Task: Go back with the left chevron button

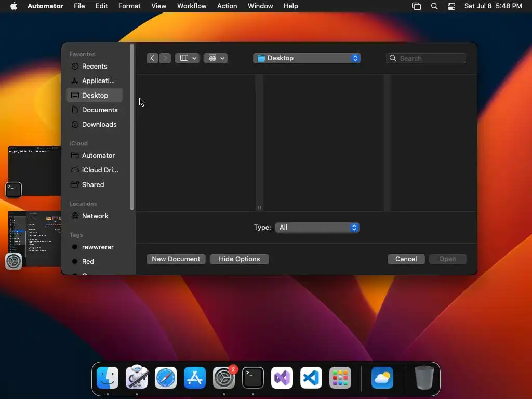Action: (x=152, y=58)
